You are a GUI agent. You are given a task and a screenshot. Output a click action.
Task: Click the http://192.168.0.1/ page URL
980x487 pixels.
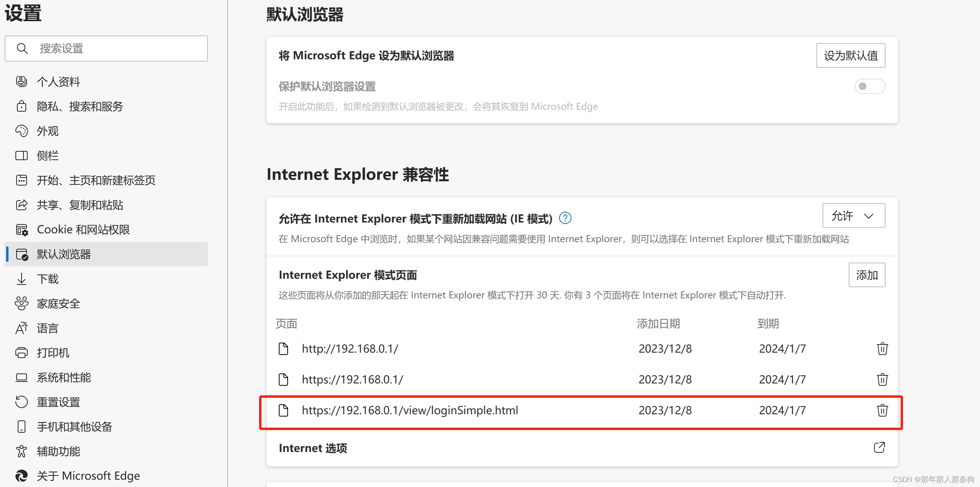[350, 349]
